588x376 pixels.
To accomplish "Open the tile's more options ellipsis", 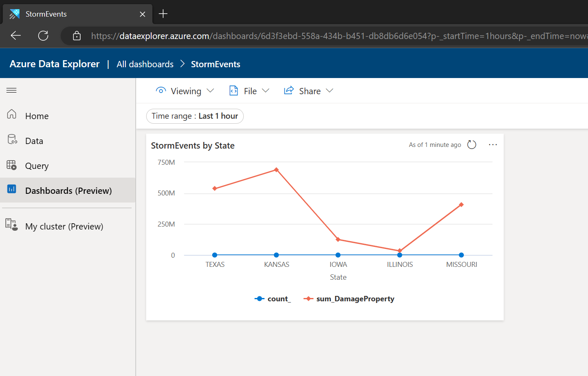I will [x=493, y=145].
